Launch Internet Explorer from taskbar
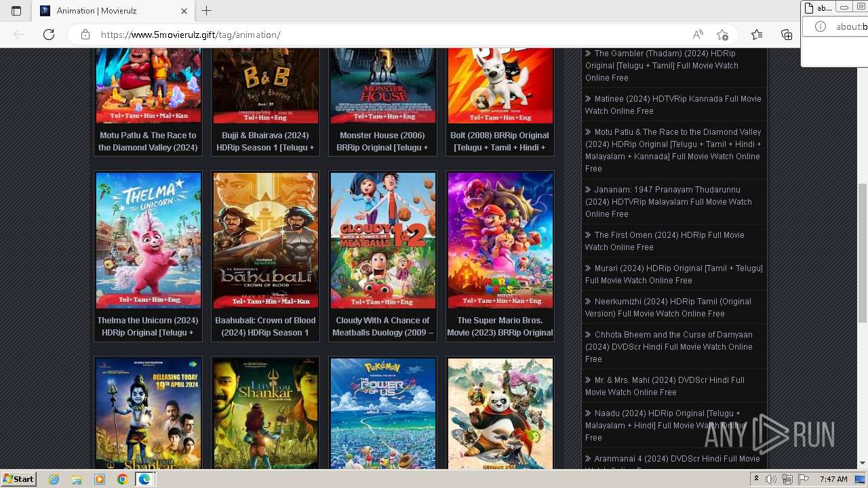 pos(54,479)
